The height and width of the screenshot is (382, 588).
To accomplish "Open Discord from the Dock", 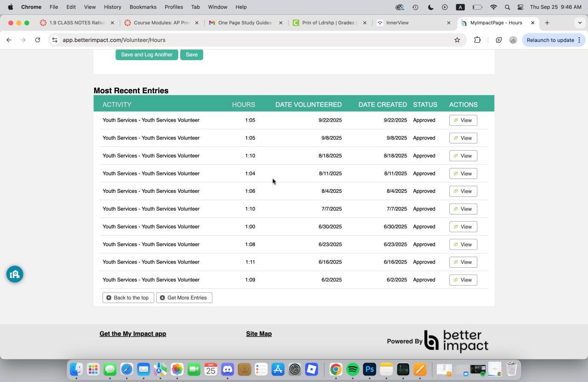I will click(227, 369).
